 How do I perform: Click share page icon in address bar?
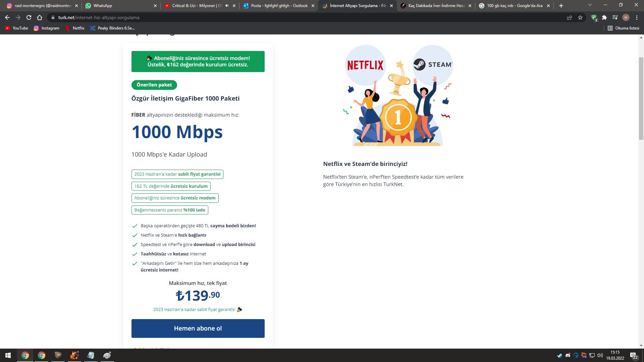(570, 17)
